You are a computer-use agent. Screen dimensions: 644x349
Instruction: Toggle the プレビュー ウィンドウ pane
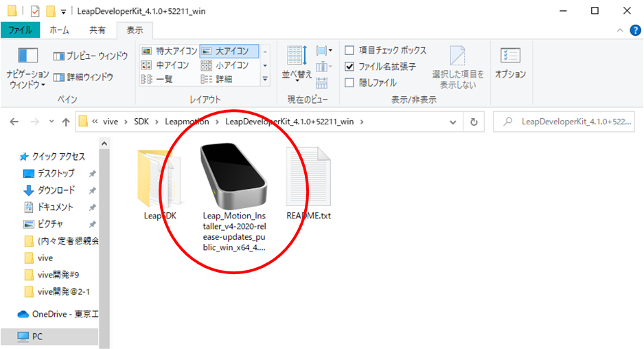[x=91, y=56]
